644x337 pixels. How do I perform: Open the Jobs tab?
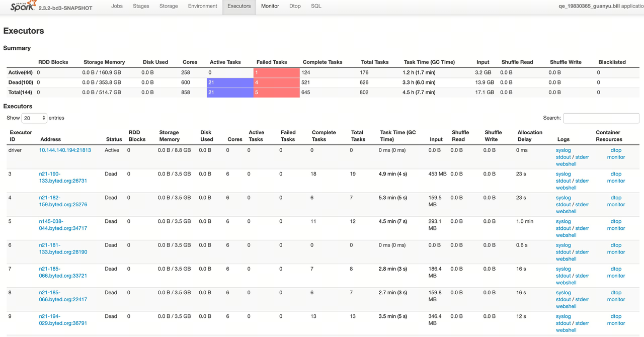tap(117, 6)
